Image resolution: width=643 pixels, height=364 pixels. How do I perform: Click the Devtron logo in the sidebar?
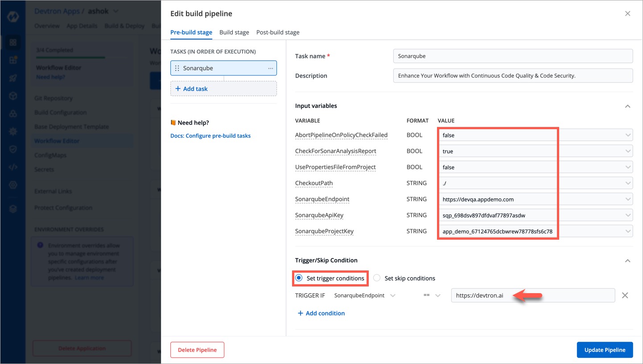[x=12, y=17]
